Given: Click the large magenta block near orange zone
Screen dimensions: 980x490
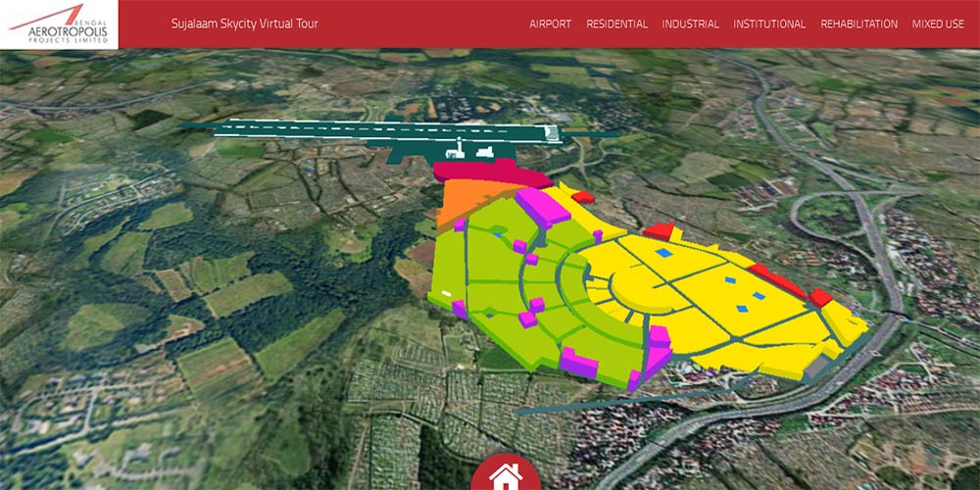Looking at the screenshot, I should [541, 207].
